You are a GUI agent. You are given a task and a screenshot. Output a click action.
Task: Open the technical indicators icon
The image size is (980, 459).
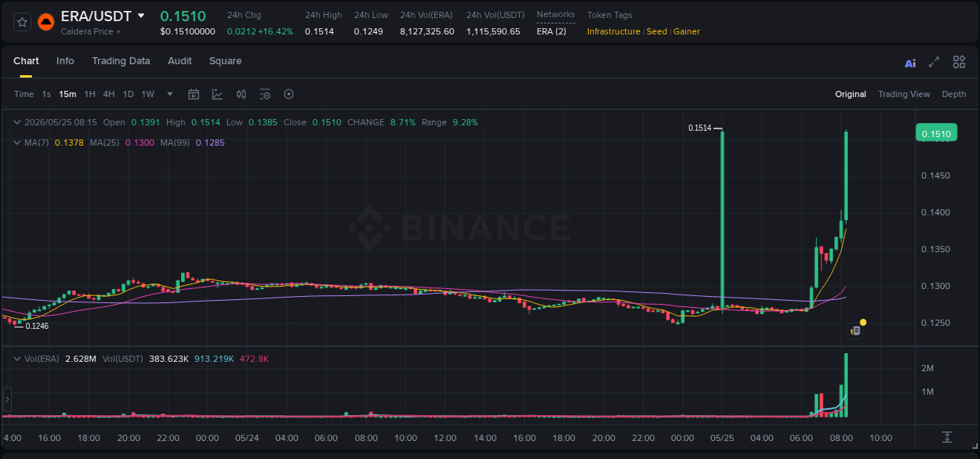(x=217, y=94)
